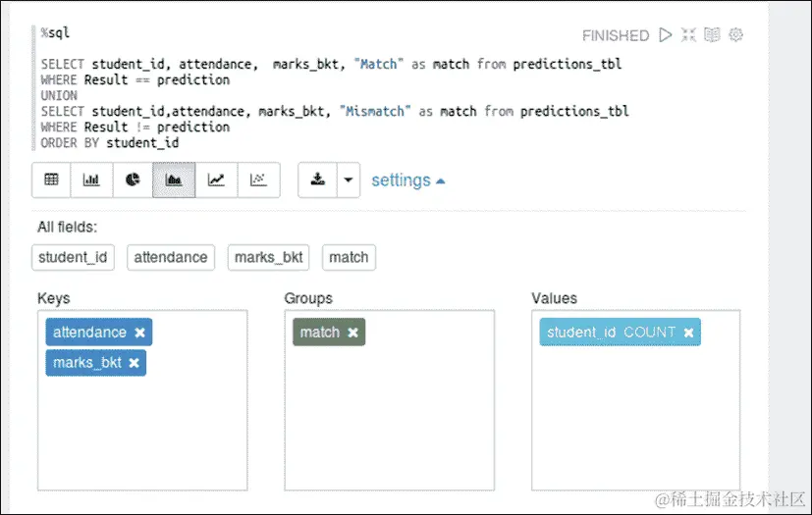812x515 pixels.
Task: Remove attendance from Keys
Action: (139, 333)
